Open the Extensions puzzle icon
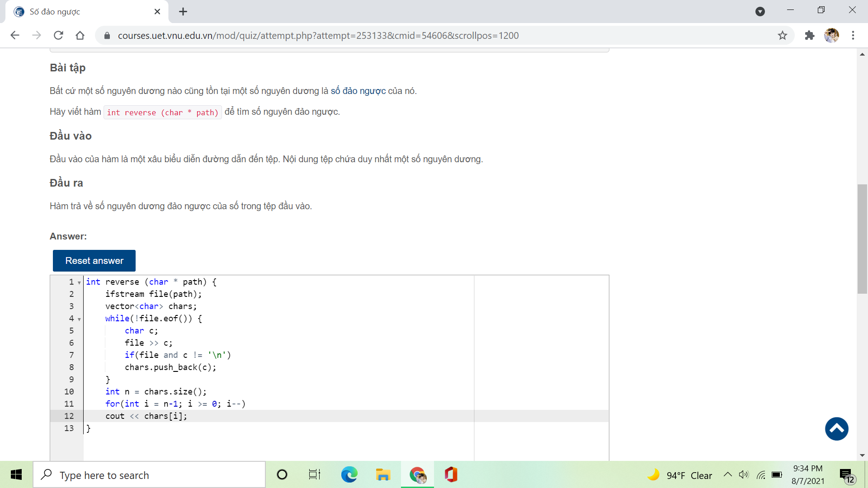Image resolution: width=868 pixels, height=488 pixels. click(x=810, y=35)
